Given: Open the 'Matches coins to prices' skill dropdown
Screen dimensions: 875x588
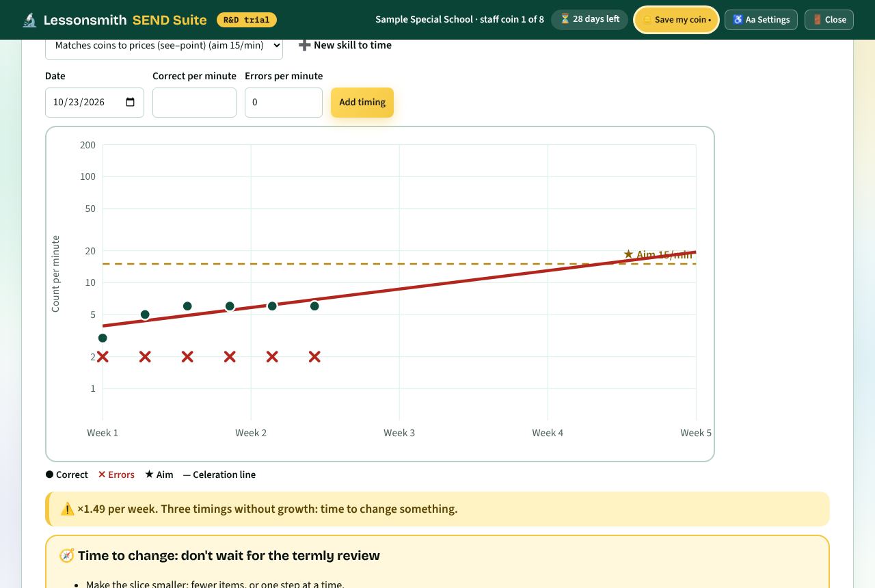Looking at the screenshot, I should [x=164, y=46].
